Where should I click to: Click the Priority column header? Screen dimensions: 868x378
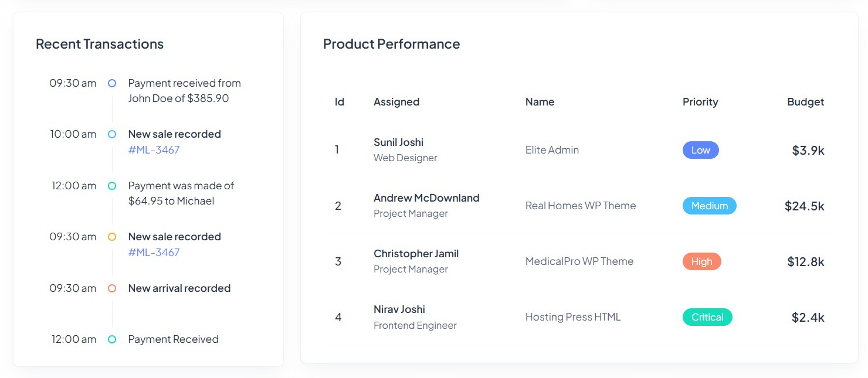pyautogui.click(x=700, y=102)
